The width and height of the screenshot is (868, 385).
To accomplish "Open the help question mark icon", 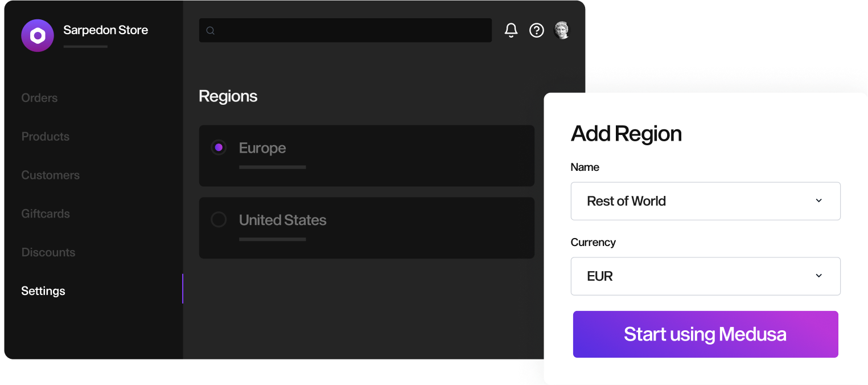I will coord(537,30).
